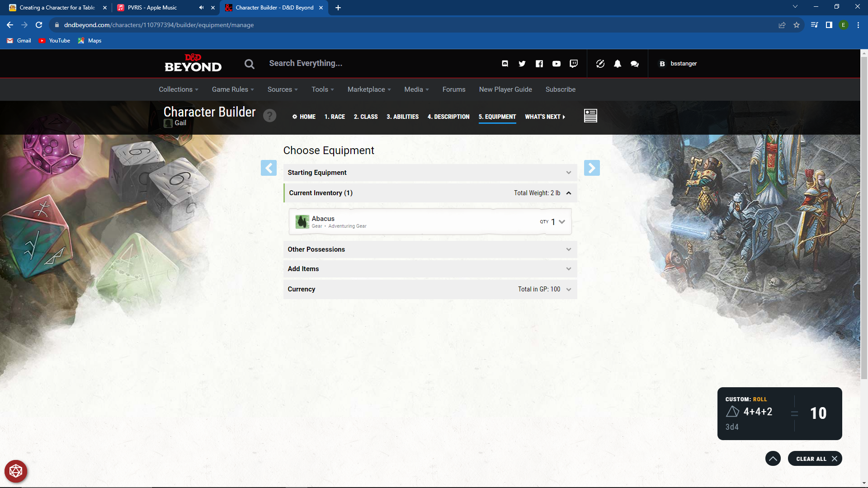Click the Twitch icon in the header
868x488 pixels.
pyautogui.click(x=573, y=64)
